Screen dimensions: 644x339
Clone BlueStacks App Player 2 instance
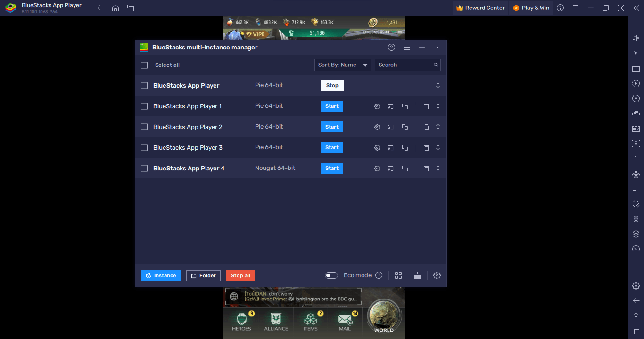(x=405, y=127)
